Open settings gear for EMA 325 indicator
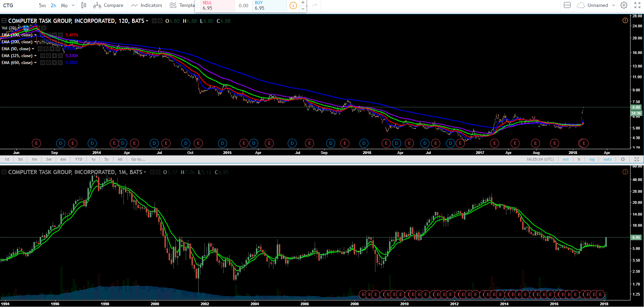This screenshot has height=307, width=644. pyautogui.click(x=49, y=56)
